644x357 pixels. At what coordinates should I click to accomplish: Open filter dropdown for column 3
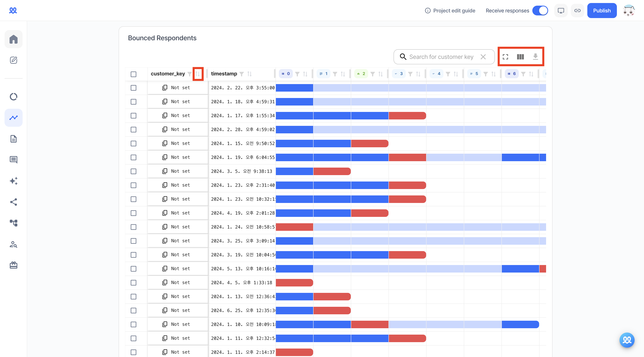[x=410, y=74]
